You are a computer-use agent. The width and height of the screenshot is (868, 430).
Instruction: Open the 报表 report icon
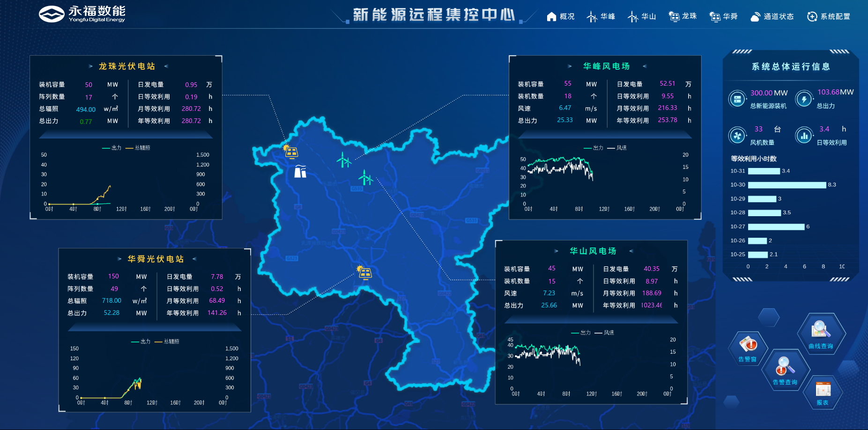tap(823, 392)
